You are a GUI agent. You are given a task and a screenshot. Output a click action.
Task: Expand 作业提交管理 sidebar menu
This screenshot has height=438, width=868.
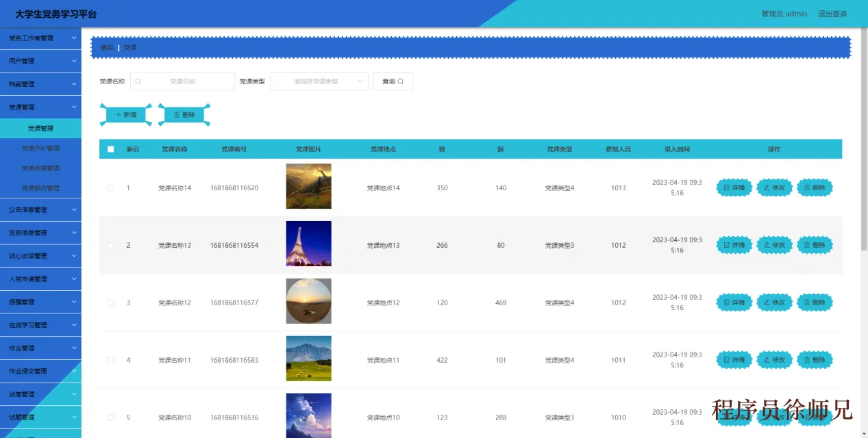tap(40, 371)
